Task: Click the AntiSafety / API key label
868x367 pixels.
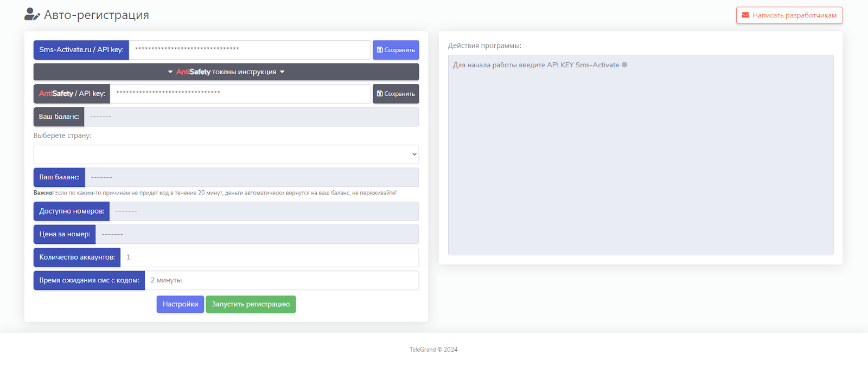Action: click(x=72, y=94)
